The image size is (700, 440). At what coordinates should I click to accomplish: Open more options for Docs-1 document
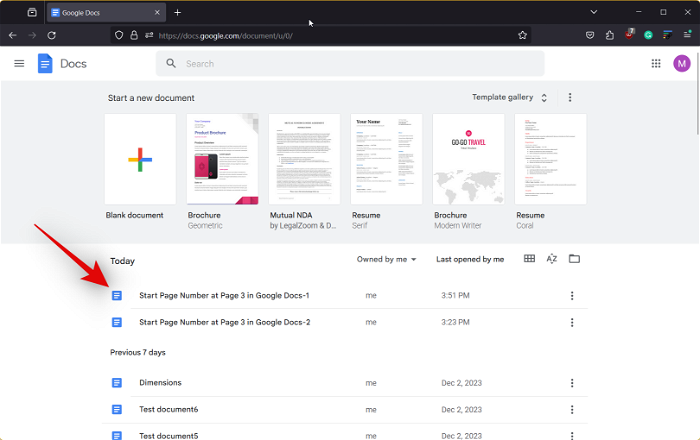[x=572, y=296]
